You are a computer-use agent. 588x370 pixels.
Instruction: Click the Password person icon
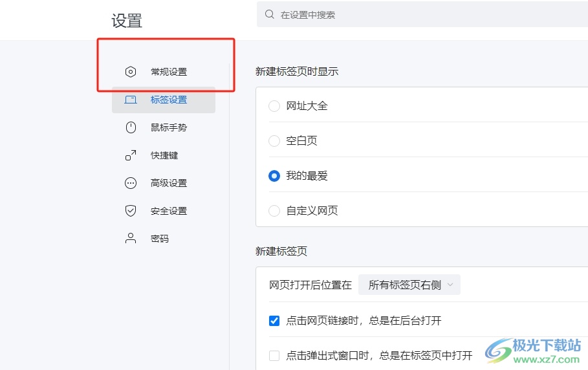coord(131,239)
